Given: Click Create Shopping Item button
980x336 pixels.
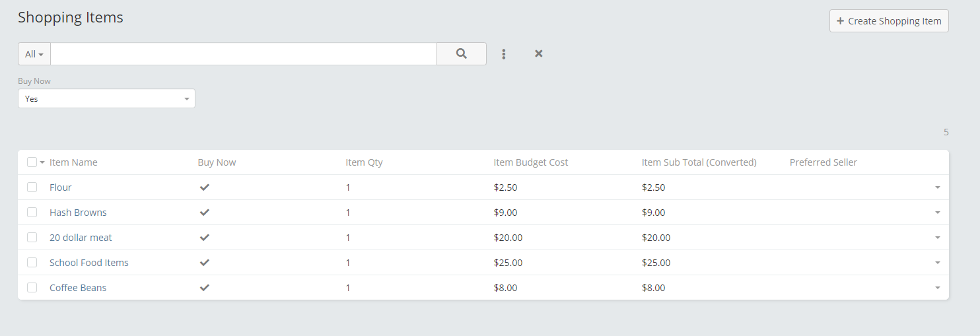Looking at the screenshot, I should [889, 21].
